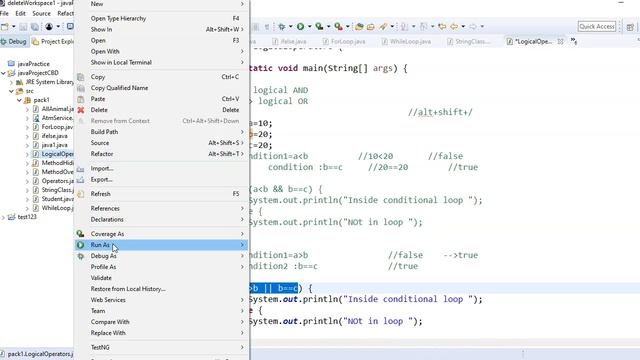
Task: Open the Edit menu in menu bar
Action: (20, 13)
